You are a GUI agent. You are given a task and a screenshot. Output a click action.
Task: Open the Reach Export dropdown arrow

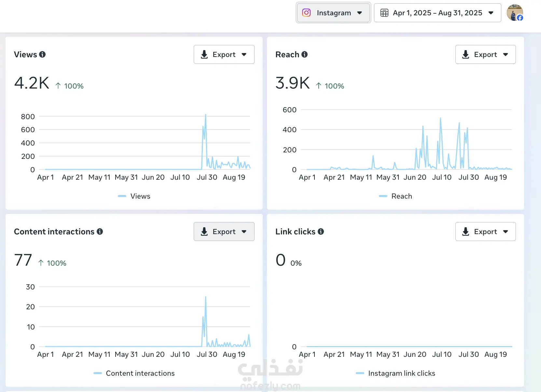tap(506, 54)
